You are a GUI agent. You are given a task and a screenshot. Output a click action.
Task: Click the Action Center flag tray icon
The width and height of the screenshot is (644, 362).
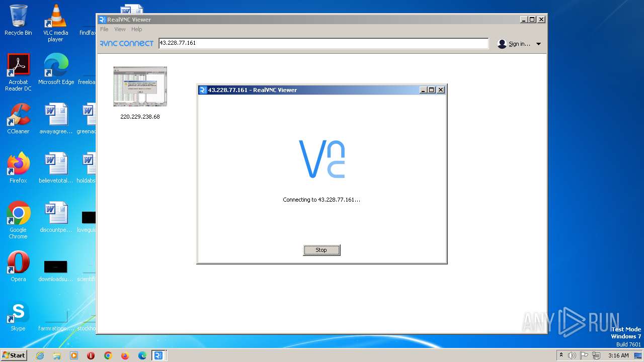click(x=585, y=355)
